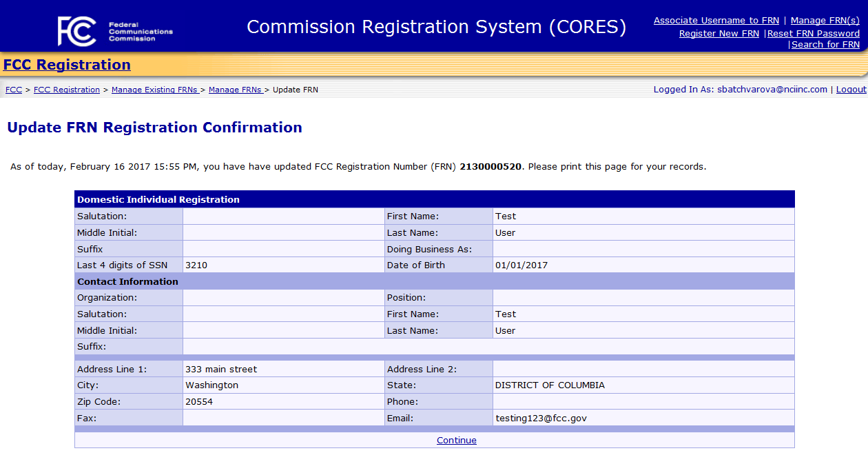Go back to Manage Existing FRNs breadcrumb

pyautogui.click(x=154, y=90)
